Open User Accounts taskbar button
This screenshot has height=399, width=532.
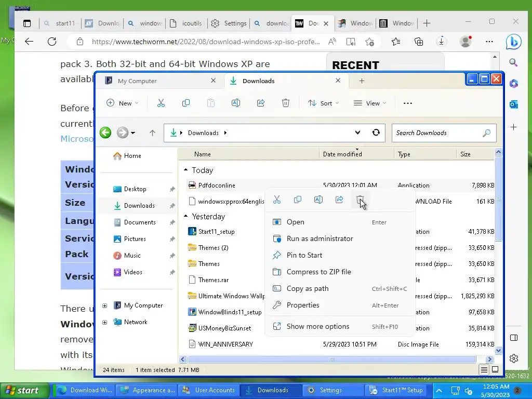point(209,391)
